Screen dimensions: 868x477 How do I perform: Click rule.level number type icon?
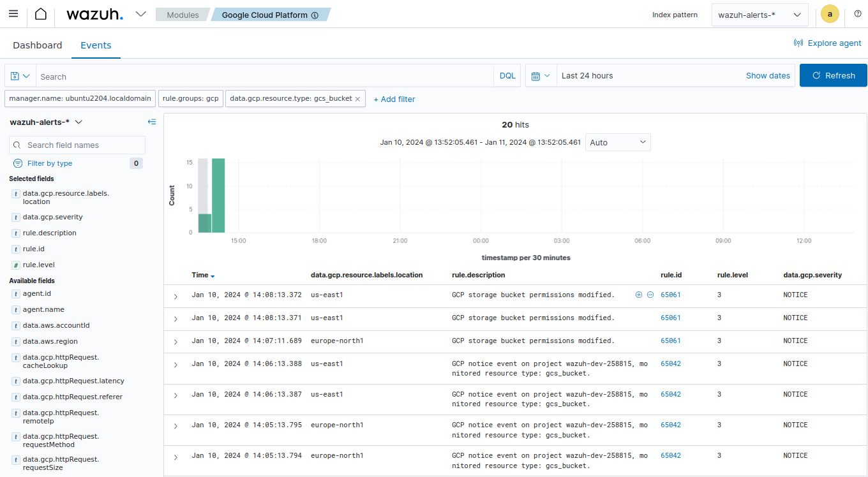16,265
